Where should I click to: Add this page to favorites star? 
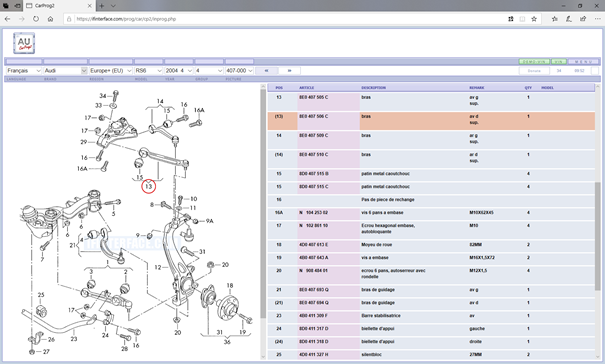(534, 19)
